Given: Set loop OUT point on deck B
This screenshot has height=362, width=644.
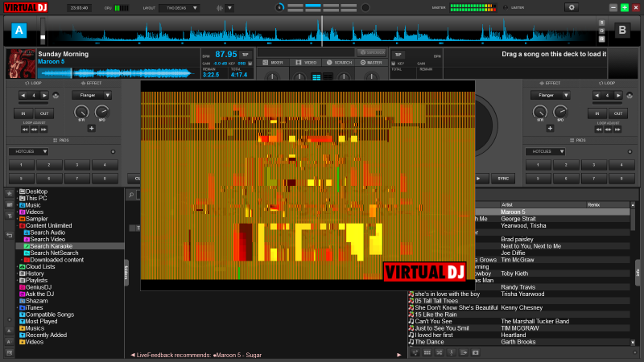Looking at the screenshot, I should click(x=617, y=113).
